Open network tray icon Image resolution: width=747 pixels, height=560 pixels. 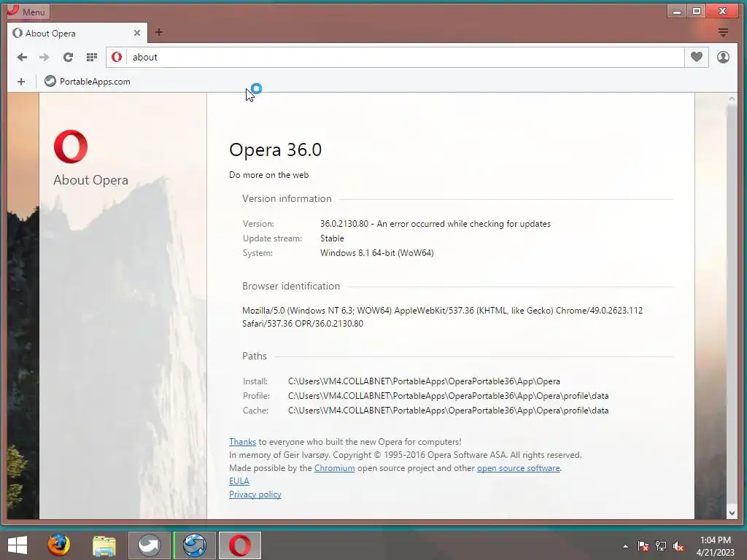(x=661, y=546)
